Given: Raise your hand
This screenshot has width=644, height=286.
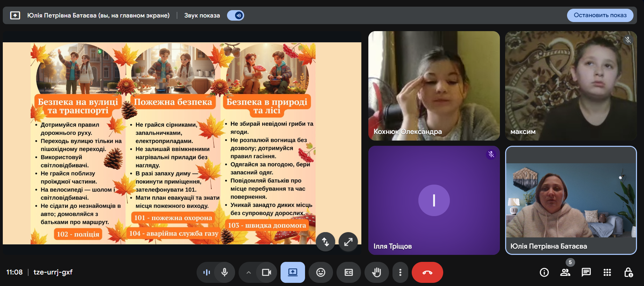Looking at the screenshot, I should (x=376, y=272).
